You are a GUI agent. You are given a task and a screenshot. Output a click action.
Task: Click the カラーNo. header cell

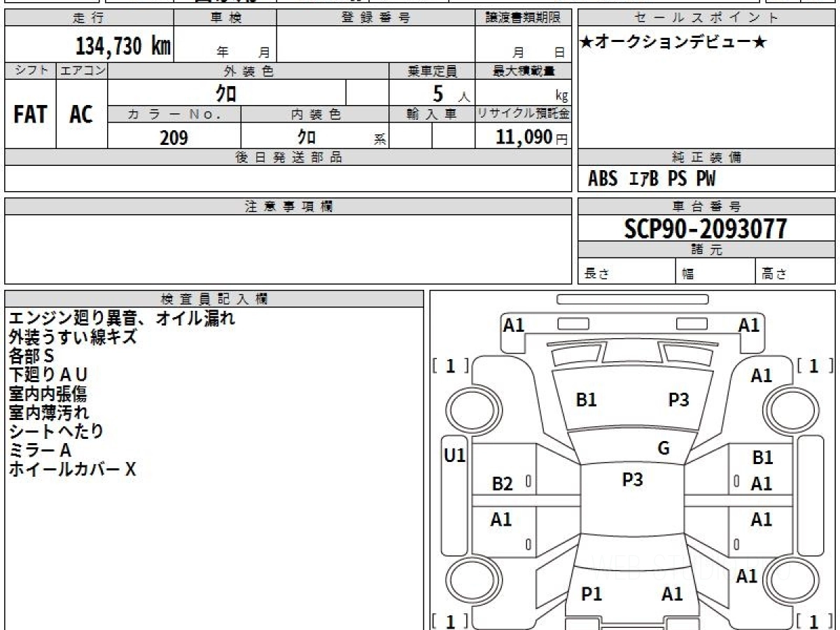pyautogui.click(x=174, y=115)
